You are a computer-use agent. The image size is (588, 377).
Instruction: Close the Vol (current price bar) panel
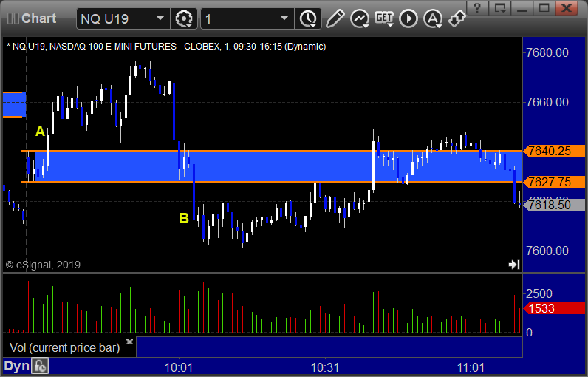pyautogui.click(x=129, y=342)
